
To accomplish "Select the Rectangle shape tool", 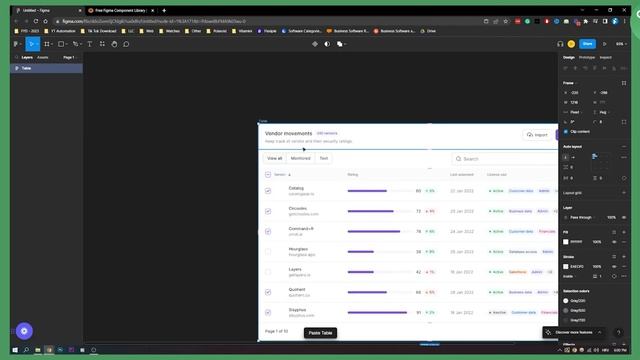I will 61,44.
